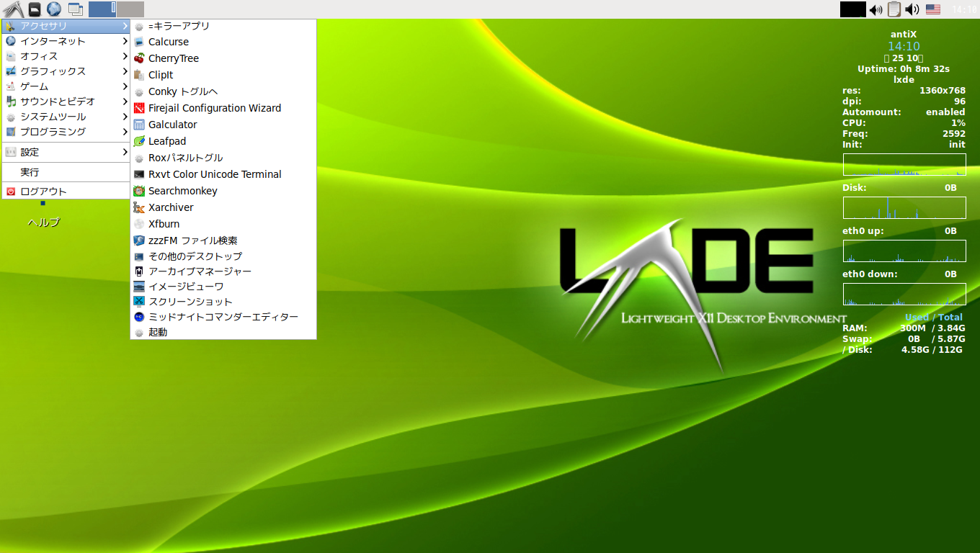Click the Firejail Configuration Wizard icon
Image resolution: width=980 pixels, height=553 pixels.
point(139,108)
